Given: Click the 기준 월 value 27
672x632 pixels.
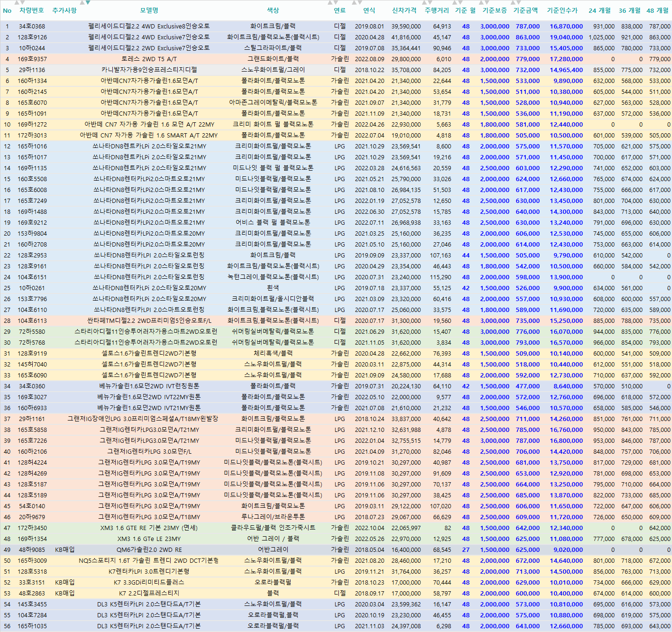Looking at the screenshot, I should tap(466, 550).
